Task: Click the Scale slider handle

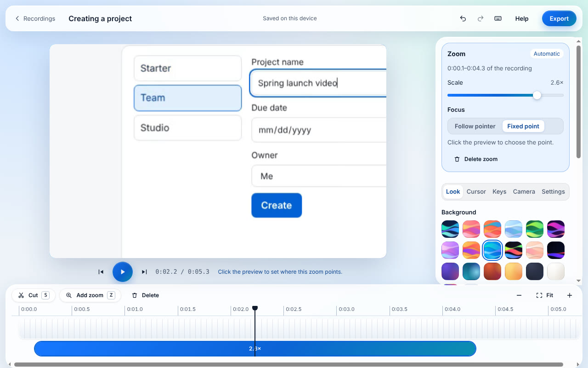Action: click(x=537, y=95)
